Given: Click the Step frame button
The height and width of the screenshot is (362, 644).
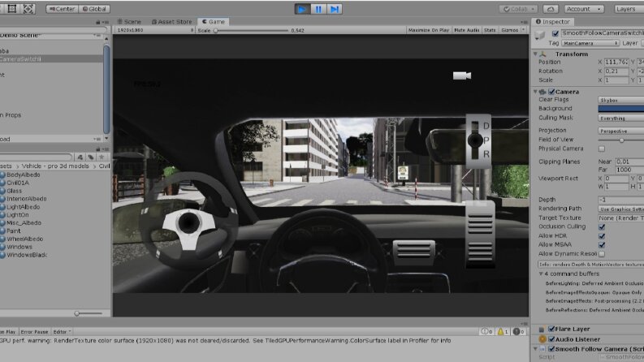Looking at the screenshot, I should pos(335,9).
